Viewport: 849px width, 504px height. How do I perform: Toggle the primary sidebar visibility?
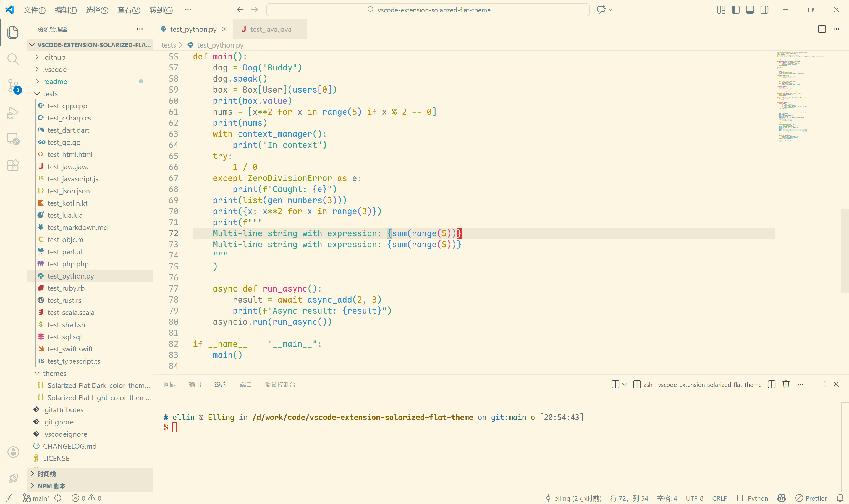[735, 9]
